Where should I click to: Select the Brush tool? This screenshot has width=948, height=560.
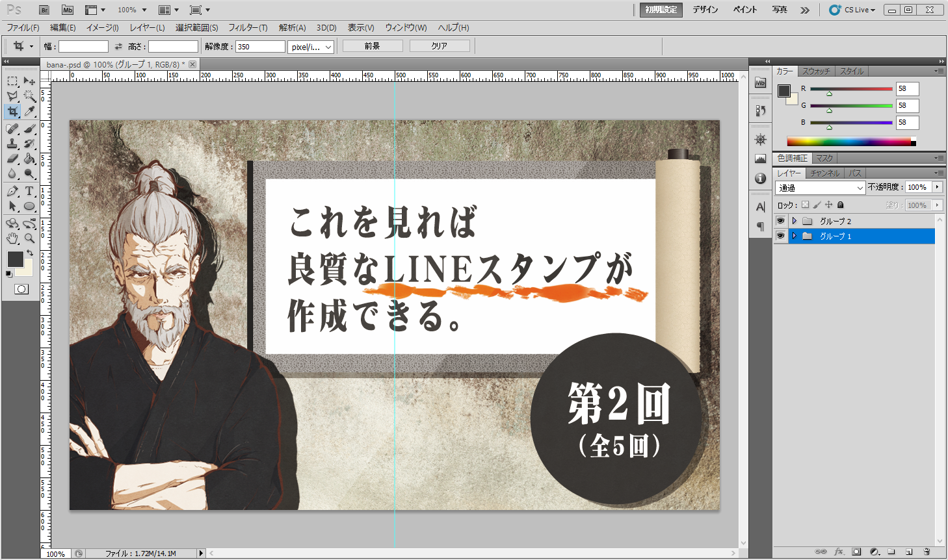pyautogui.click(x=29, y=129)
